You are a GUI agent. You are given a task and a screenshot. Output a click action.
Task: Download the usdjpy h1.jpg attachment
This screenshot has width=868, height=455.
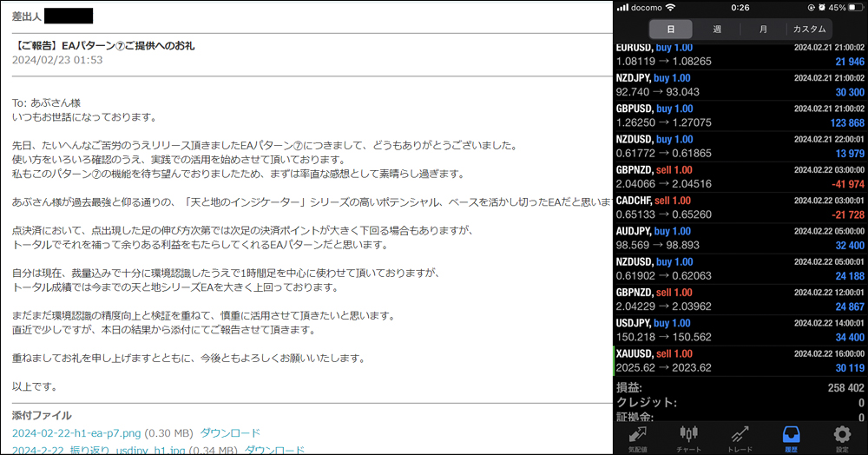tap(274, 450)
